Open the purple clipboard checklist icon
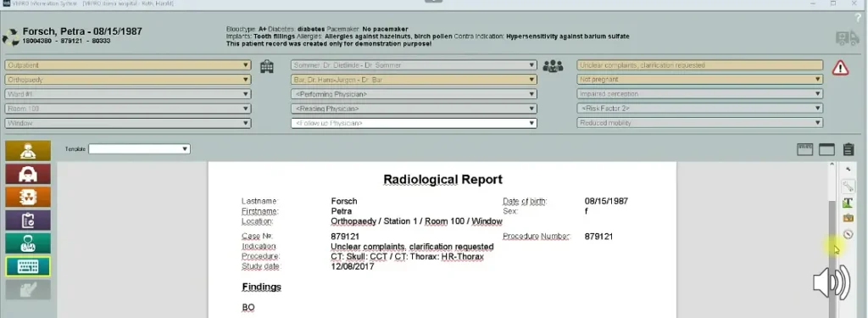Viewport: 868px width, 318px height. pos(28,220)
